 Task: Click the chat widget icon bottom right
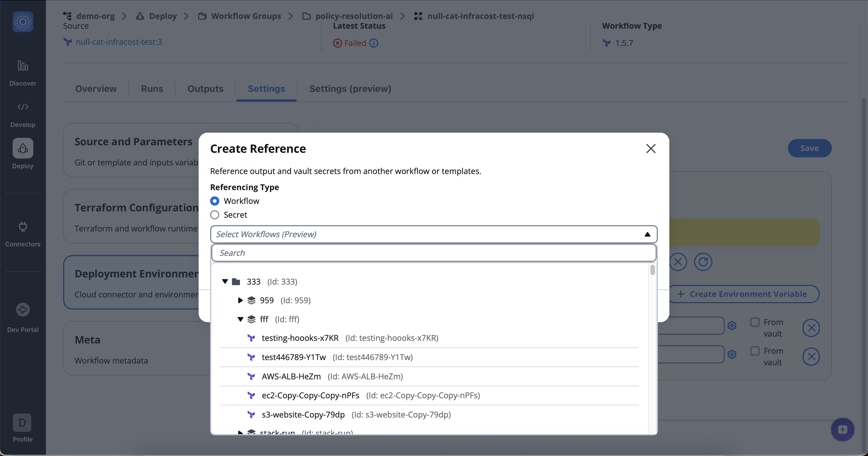(842, 429)
